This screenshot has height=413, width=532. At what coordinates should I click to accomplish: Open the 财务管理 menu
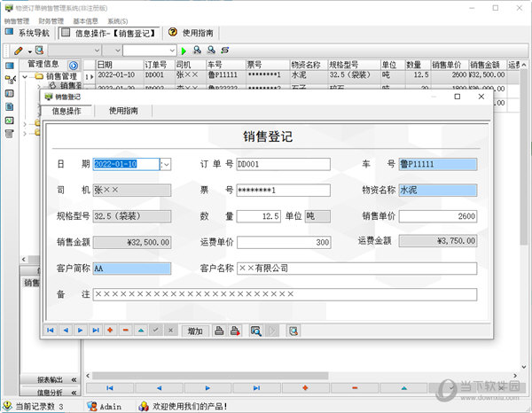click(51, 21)
